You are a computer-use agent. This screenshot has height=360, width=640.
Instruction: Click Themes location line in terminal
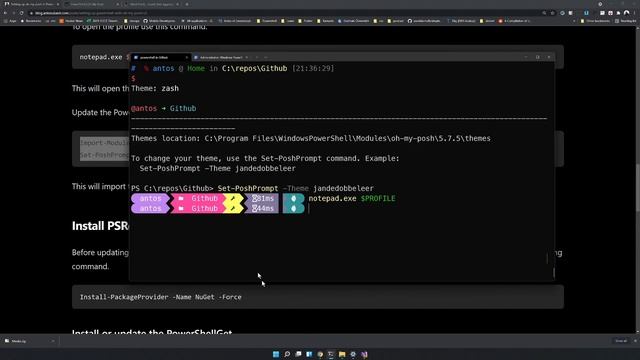[311, 138]
